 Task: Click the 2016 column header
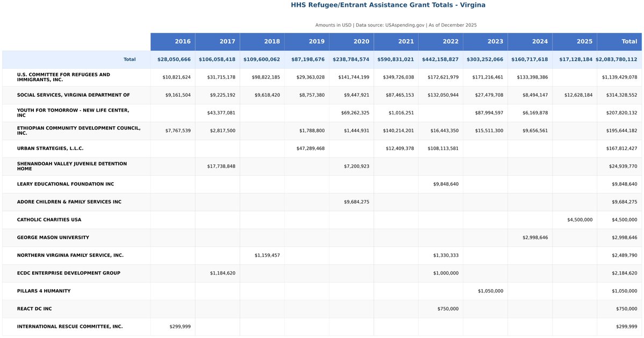173,41
